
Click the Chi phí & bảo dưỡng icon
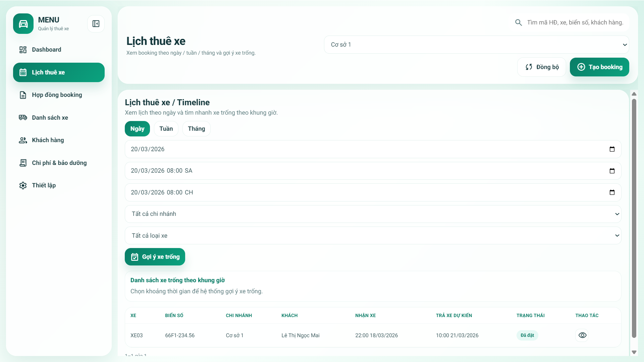tap(23, 163)
